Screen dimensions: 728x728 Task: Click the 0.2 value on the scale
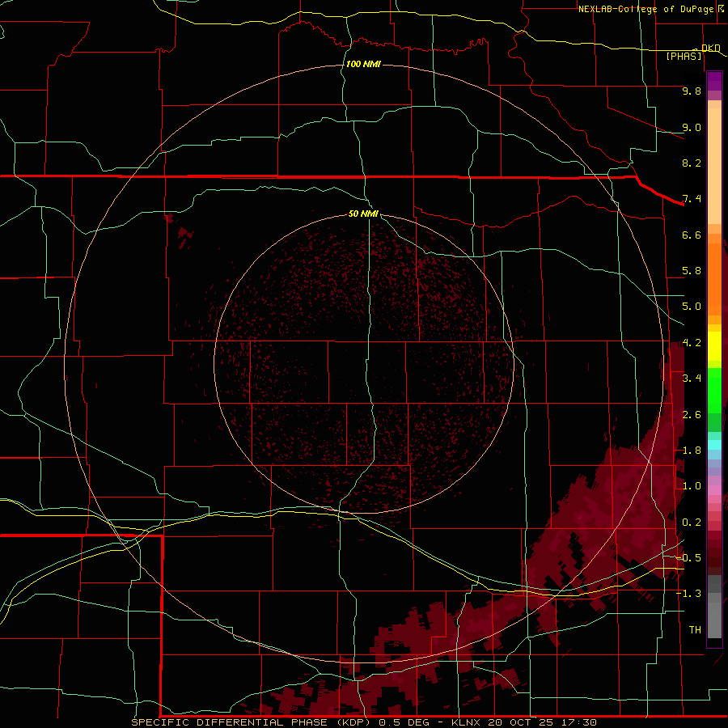tap(692, 523)
